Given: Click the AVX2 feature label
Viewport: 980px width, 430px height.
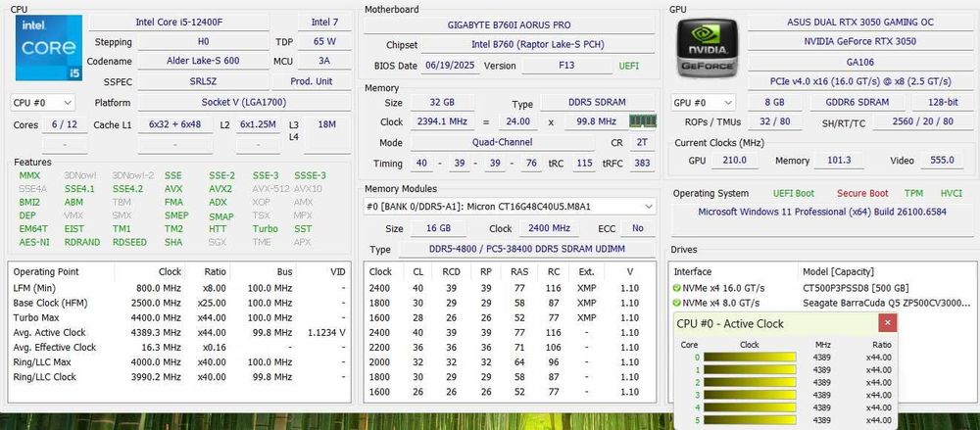Looking at the screenshot, I should [220, 189].
